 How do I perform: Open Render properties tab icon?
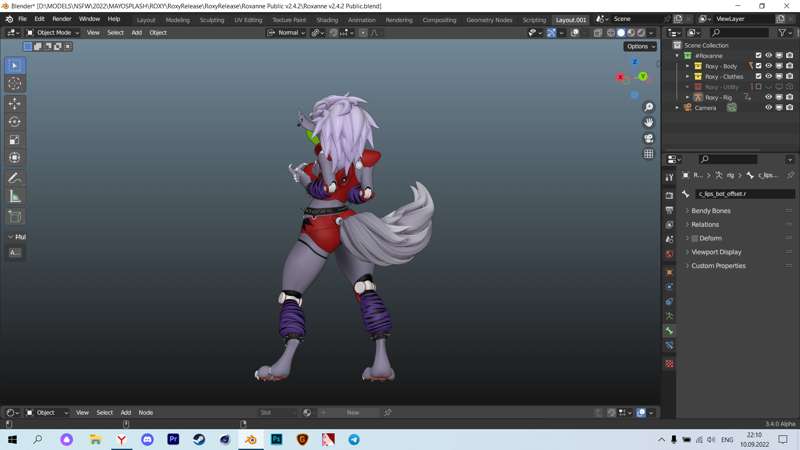(669, 196)
